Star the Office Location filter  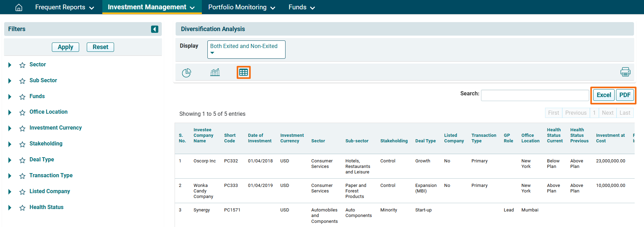click(x=22, y=112)
